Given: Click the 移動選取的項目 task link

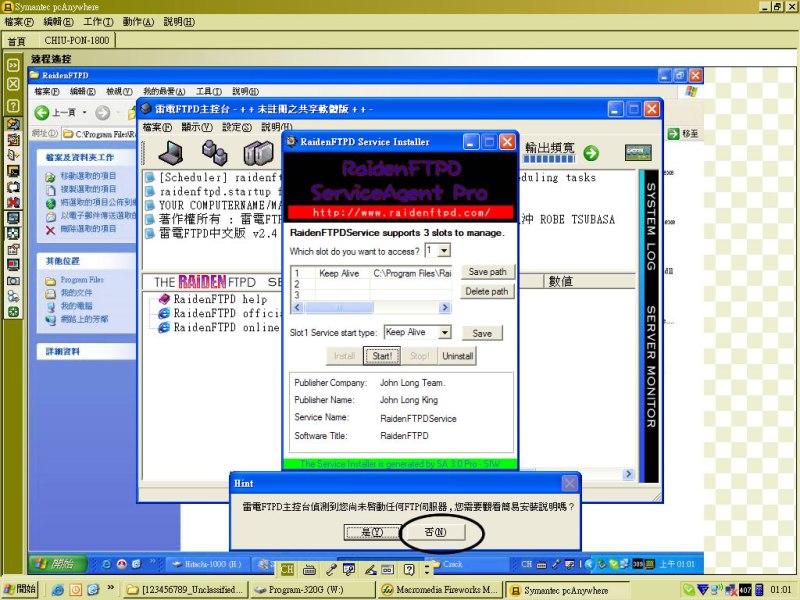Looking at the screenshot, I should 88,176.
